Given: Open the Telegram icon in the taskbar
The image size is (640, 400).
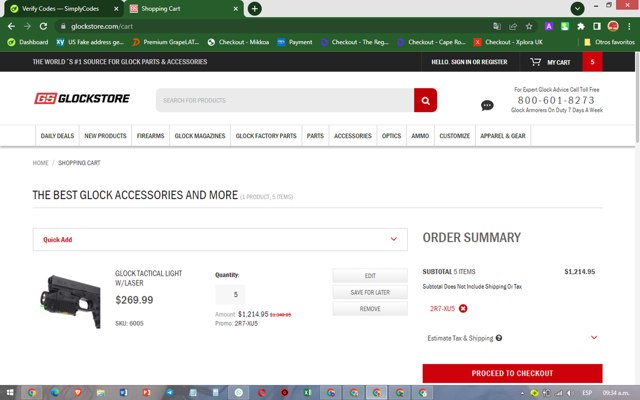Looking at the screenshot, I should click(x=169, y=392).
